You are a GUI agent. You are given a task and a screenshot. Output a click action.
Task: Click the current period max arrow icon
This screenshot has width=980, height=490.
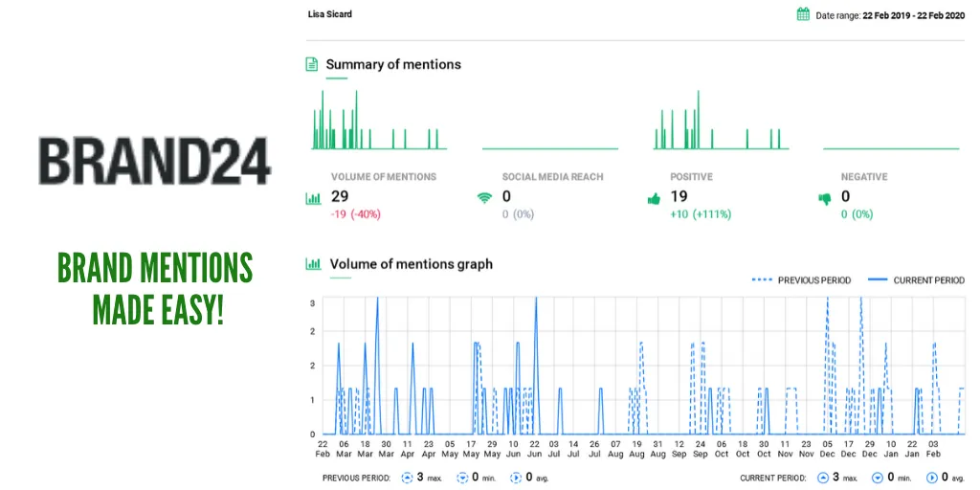point(823,478)
